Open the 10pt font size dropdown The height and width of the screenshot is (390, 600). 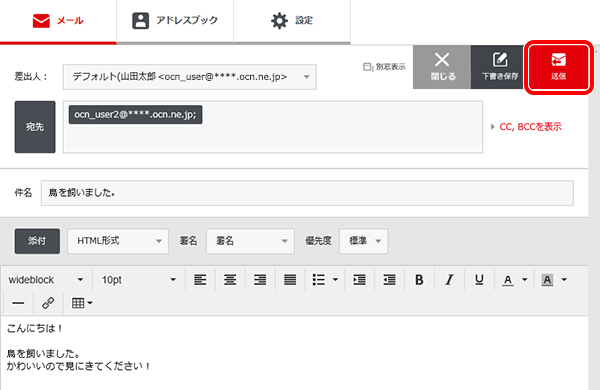point(139,280)
